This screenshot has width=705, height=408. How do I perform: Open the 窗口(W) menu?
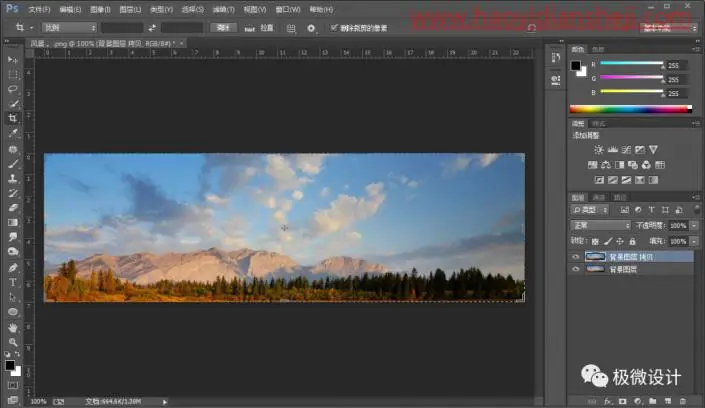click(288, 9)
